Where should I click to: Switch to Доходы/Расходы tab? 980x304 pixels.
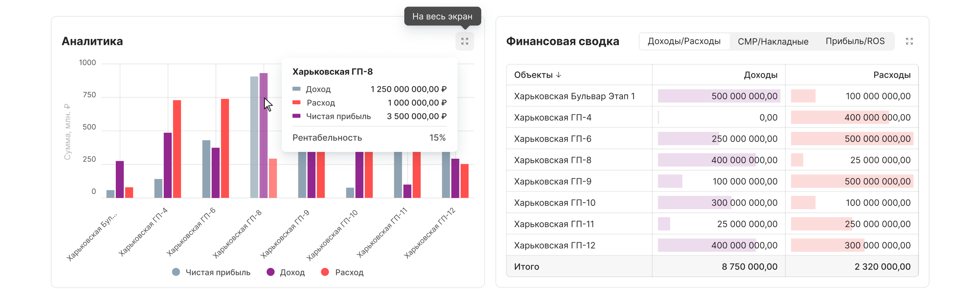[684, 41]
